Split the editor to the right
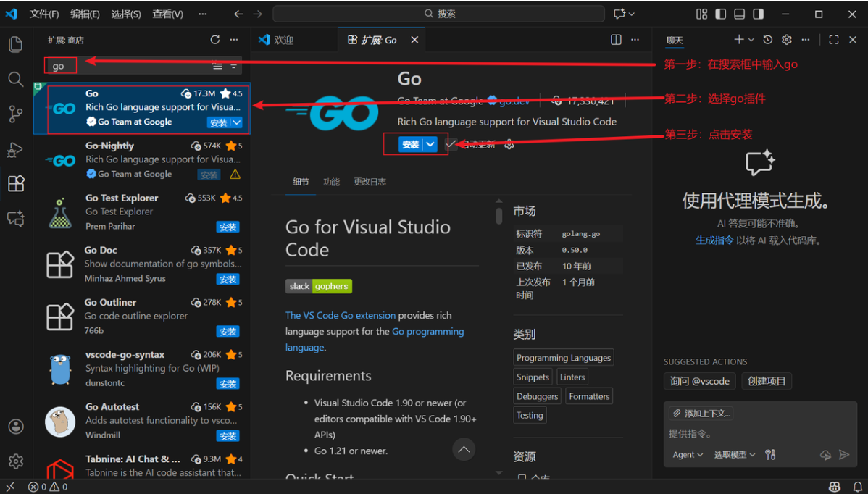This screenshot has height=494, width=868. click(616, 40)
